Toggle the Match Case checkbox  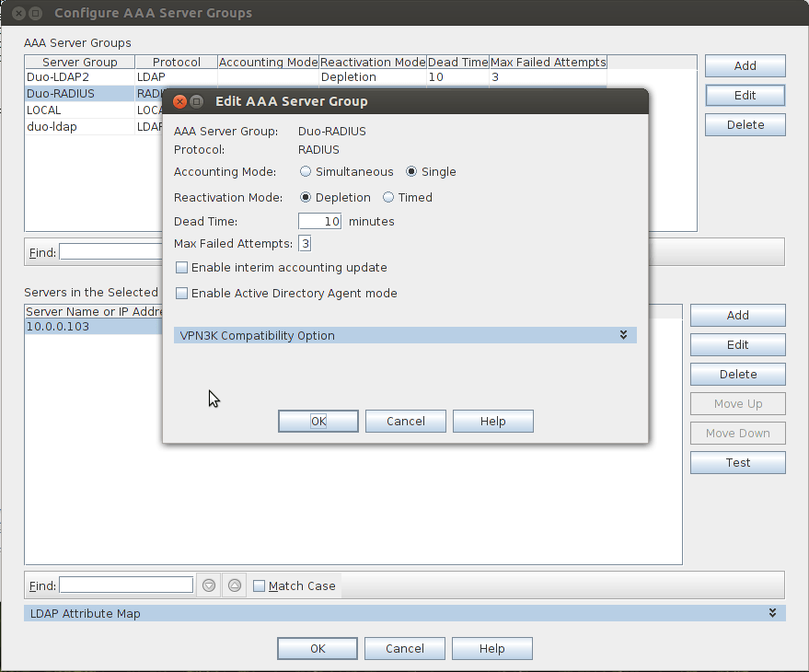(x=259, y=585)
